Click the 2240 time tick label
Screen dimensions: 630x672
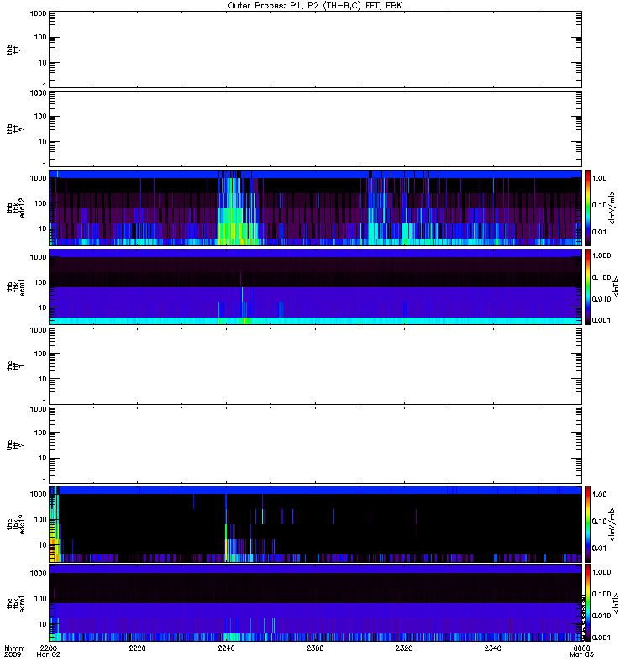(226, 648)
